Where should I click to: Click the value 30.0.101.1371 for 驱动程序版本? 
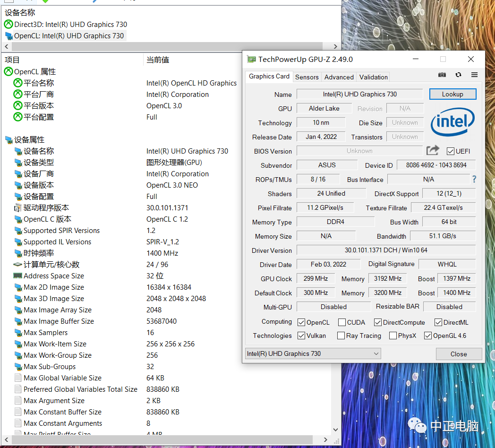[167, 208]
